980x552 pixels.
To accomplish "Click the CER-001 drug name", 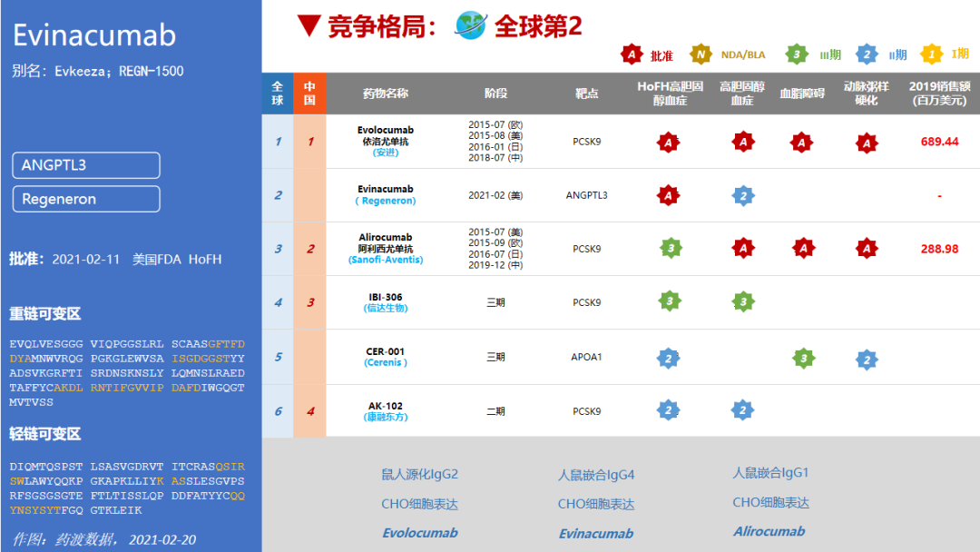I will point(386,351).
